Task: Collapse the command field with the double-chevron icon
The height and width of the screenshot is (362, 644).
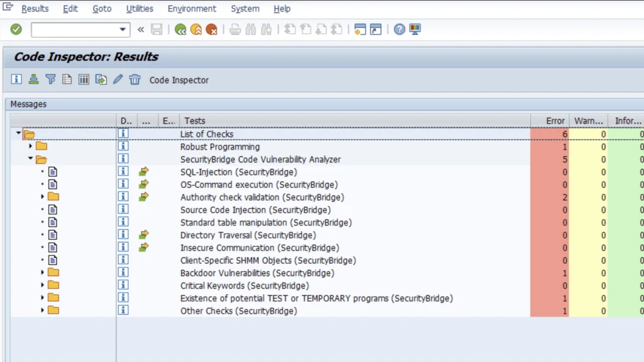Action: 141,30
